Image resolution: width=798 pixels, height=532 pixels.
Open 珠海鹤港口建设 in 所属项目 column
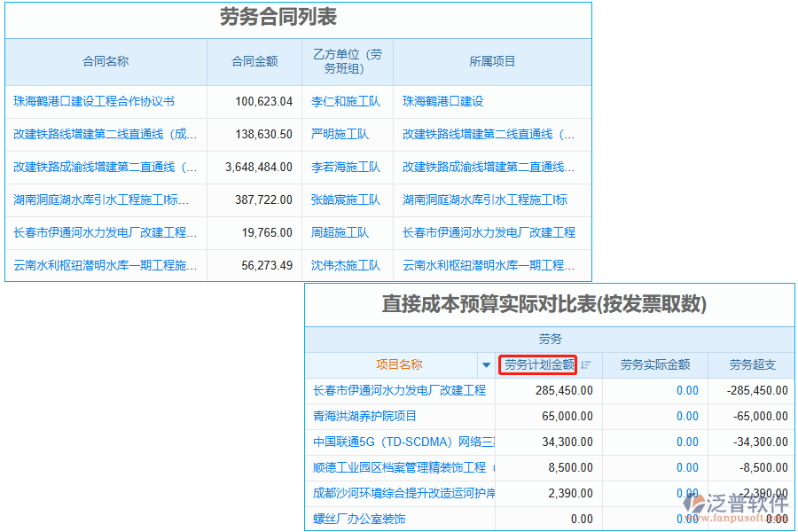click(442, 102)
